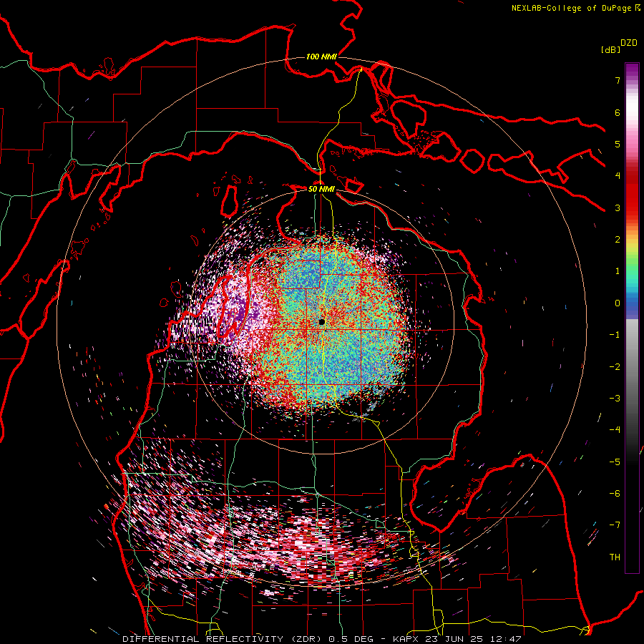Viewport: 644px width, 644px height.
Task: Click the -4 dB label on the colorbar
Action: point(615,429)
